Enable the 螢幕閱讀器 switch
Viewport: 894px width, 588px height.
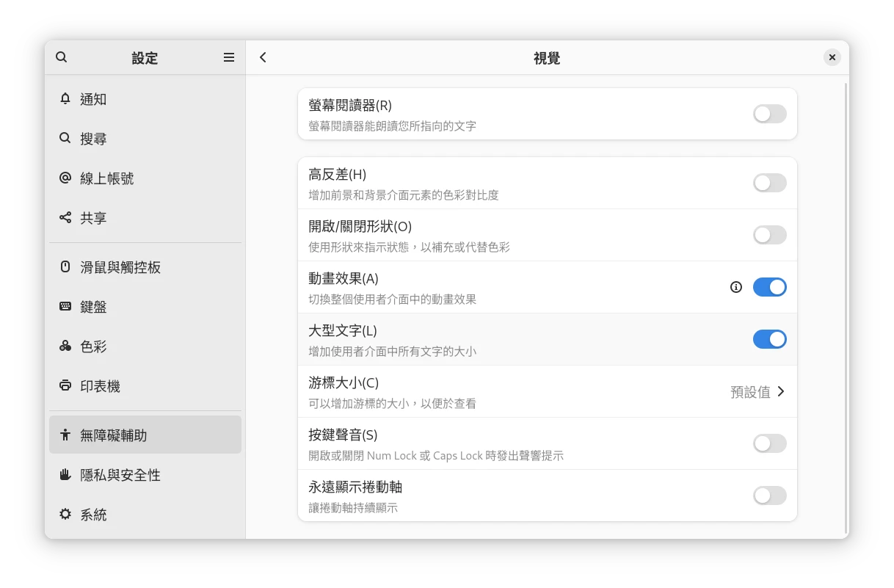(x=769, y=114)
